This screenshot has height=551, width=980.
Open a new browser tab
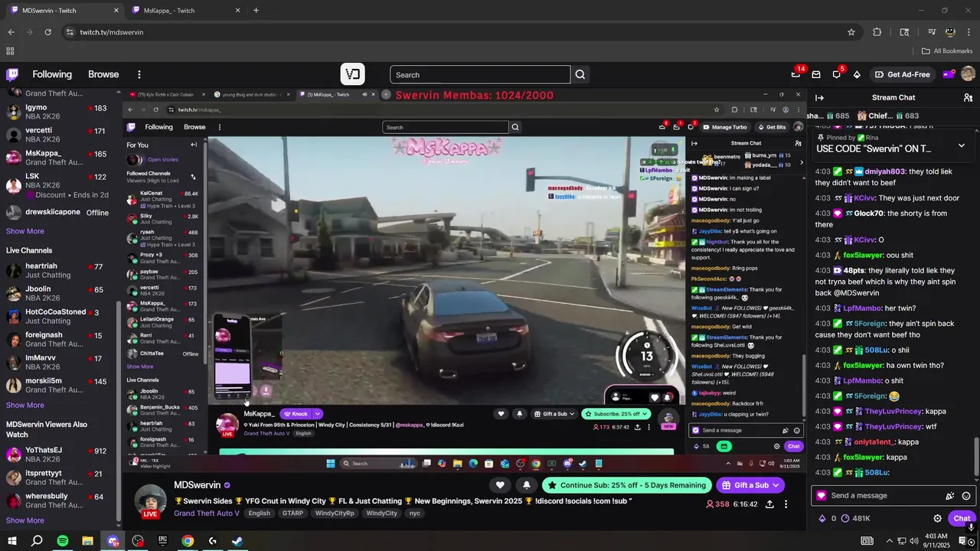pyautogui.click(x=256, y=11)
